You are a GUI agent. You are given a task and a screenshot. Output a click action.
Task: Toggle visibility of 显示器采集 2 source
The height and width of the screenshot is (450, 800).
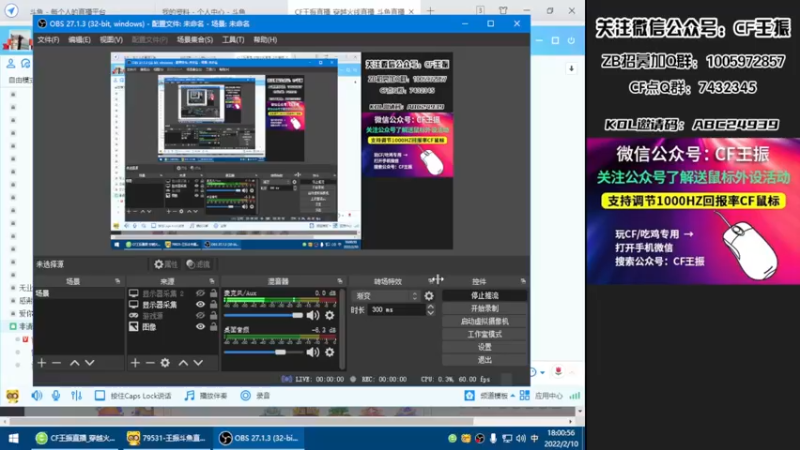tap(201, 293)
